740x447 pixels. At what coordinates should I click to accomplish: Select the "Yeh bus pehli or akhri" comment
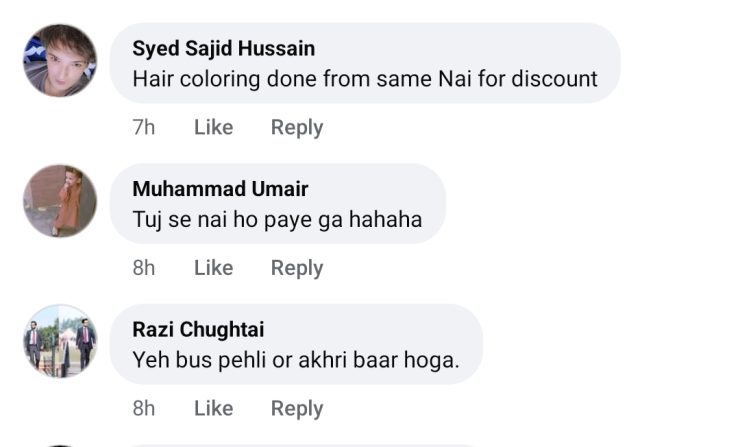[295, 360]
